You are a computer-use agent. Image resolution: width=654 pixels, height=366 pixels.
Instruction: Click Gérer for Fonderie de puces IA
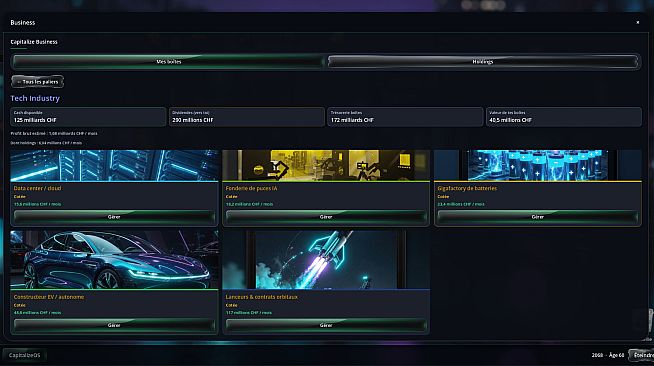tap(326, 217)
